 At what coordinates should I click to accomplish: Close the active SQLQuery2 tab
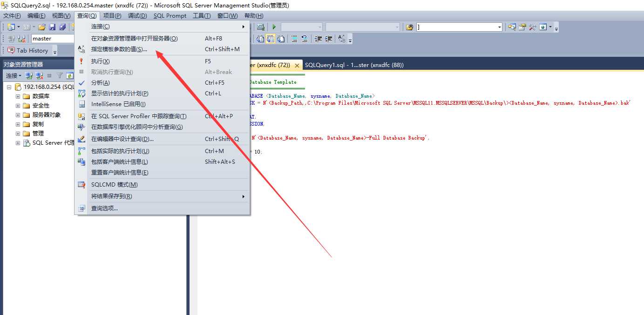pyautogui.click(x=297, y=66)
